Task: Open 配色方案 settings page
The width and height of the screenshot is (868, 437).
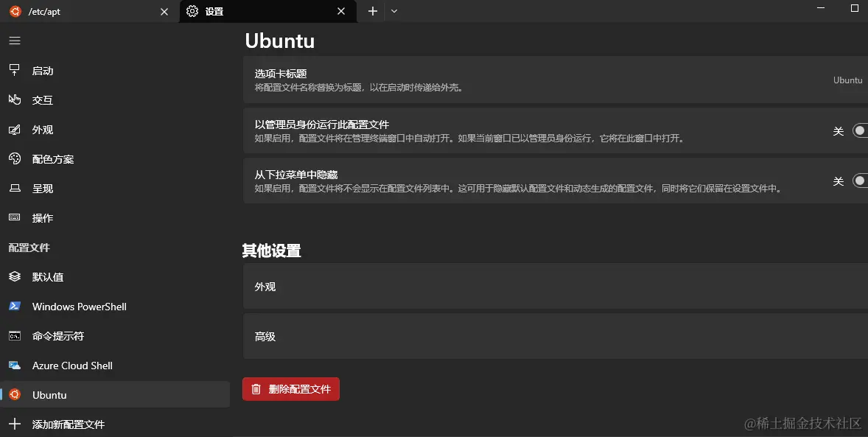Action: (x=115, y=159)
